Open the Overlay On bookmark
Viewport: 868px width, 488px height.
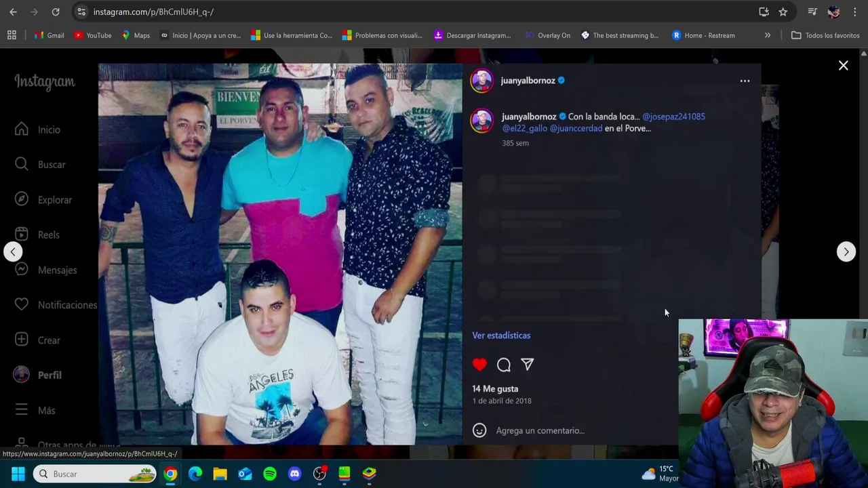tap(548, 35)
